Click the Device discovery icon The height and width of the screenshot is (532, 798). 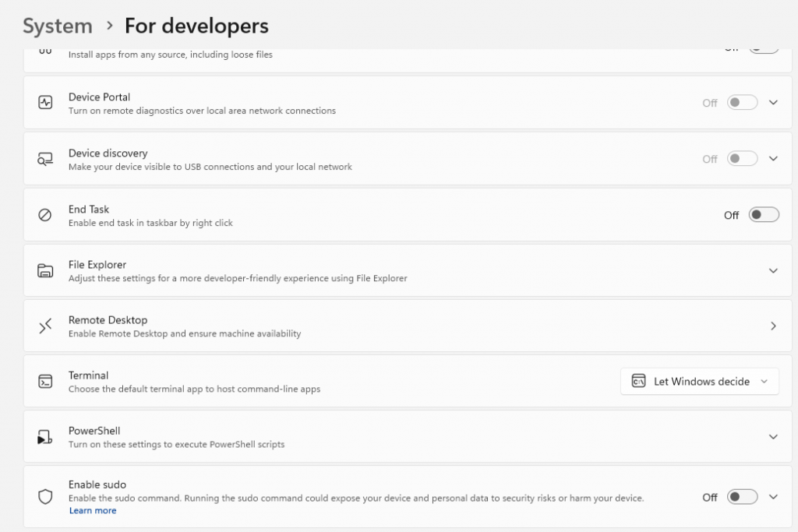(45, 159)
